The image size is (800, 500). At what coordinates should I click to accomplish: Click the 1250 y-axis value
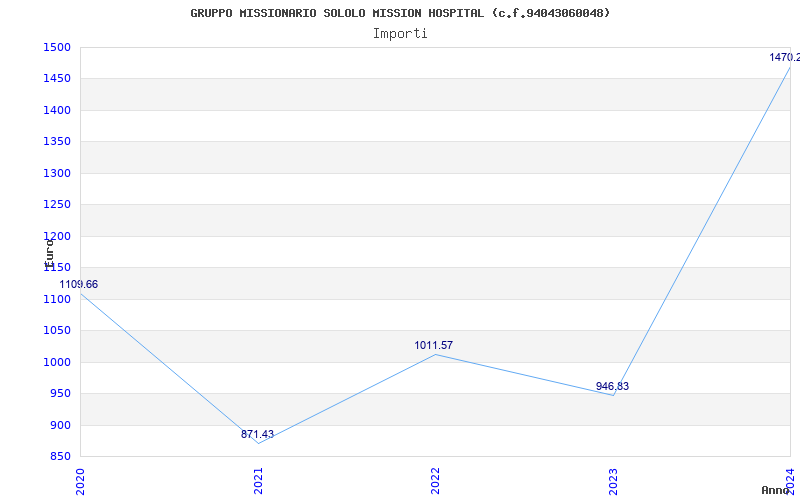(57, 205)
